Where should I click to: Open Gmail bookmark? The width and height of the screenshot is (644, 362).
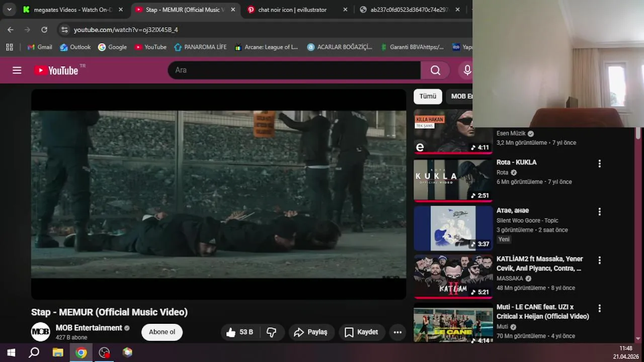(40, 47)
